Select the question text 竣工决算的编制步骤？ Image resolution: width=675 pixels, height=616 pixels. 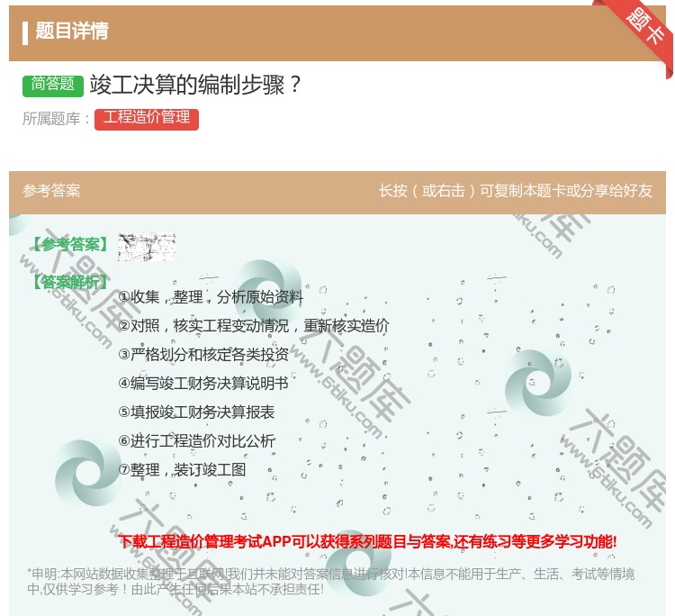196,85
